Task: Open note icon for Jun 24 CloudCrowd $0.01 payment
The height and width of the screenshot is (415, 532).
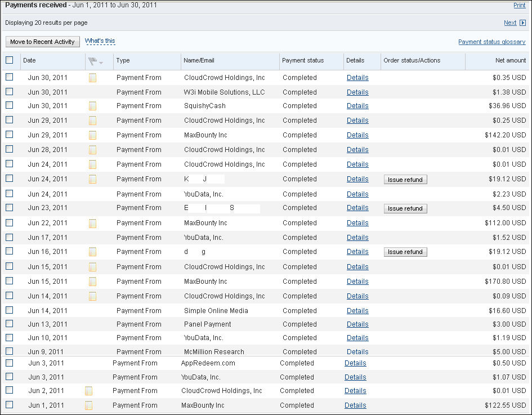Action: coord(93,164)
